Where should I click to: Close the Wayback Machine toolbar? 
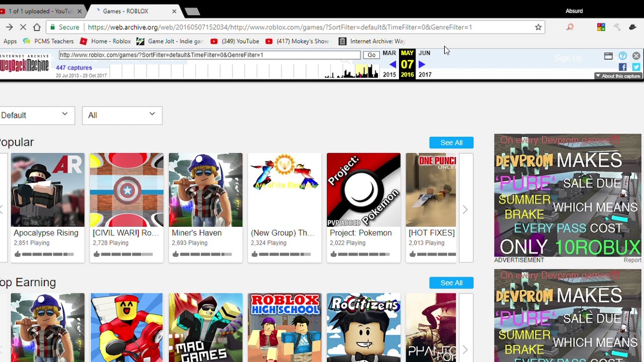point(636,56)
